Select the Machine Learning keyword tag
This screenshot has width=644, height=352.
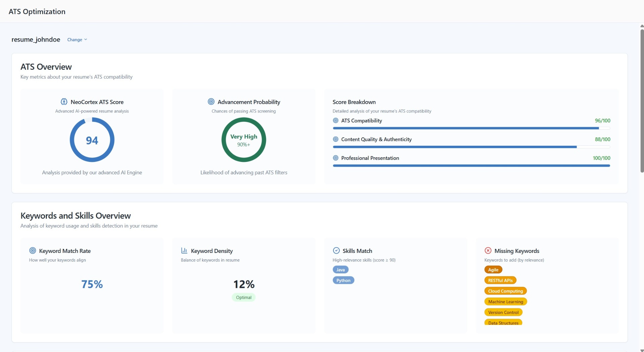click(505, 302)
